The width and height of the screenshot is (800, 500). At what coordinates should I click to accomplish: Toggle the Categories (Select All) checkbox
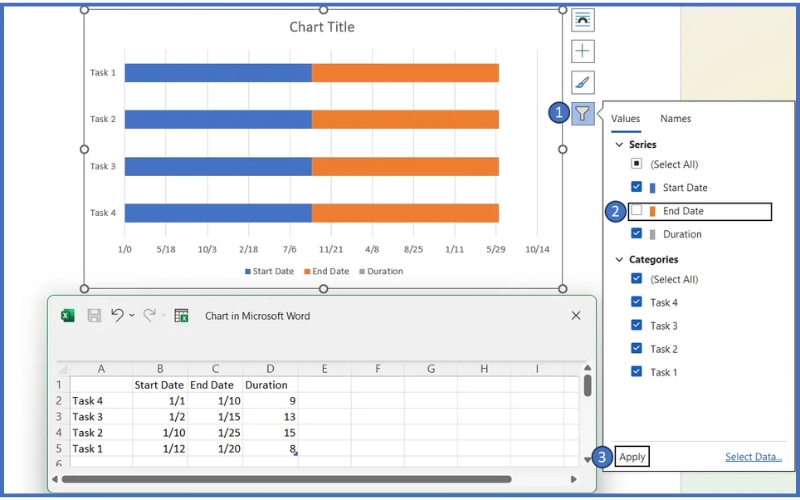pos(636,279)
